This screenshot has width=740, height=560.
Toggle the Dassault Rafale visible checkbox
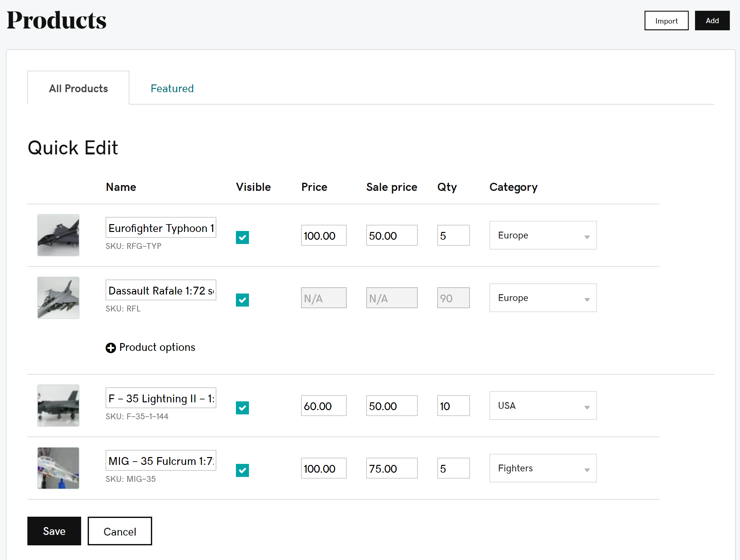tap(242, 300)
